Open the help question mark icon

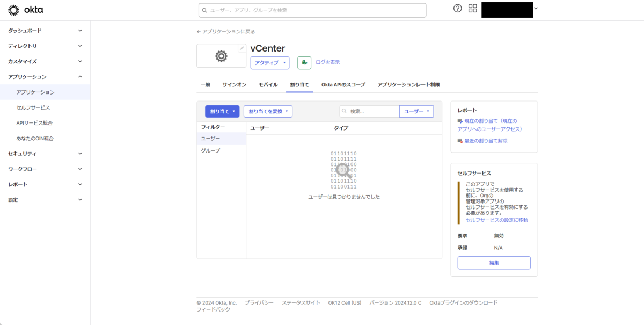tap(458, 8)
